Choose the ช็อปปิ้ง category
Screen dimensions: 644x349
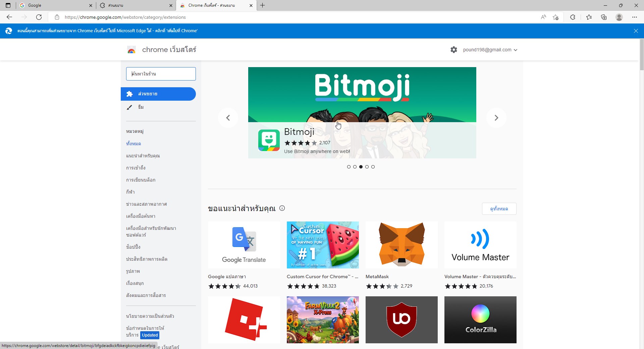coord(133,247)
